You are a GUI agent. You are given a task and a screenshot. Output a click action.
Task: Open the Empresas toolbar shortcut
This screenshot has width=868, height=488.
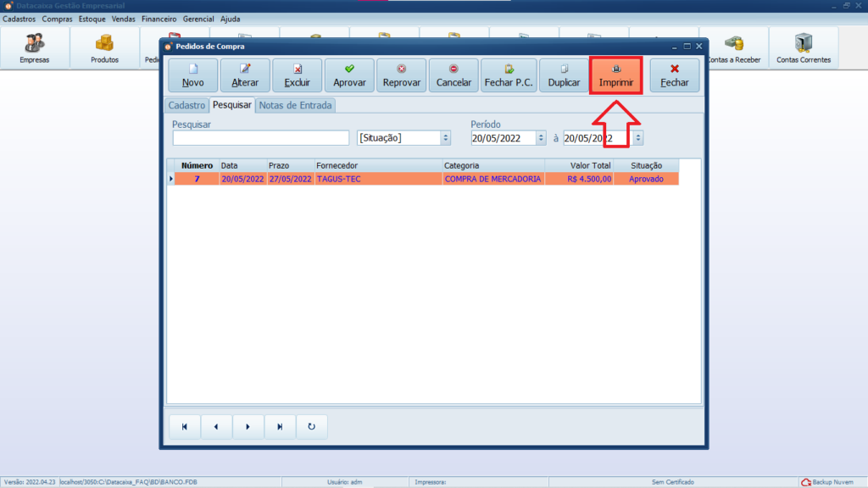pyautogui.click(x=35, y=48)
